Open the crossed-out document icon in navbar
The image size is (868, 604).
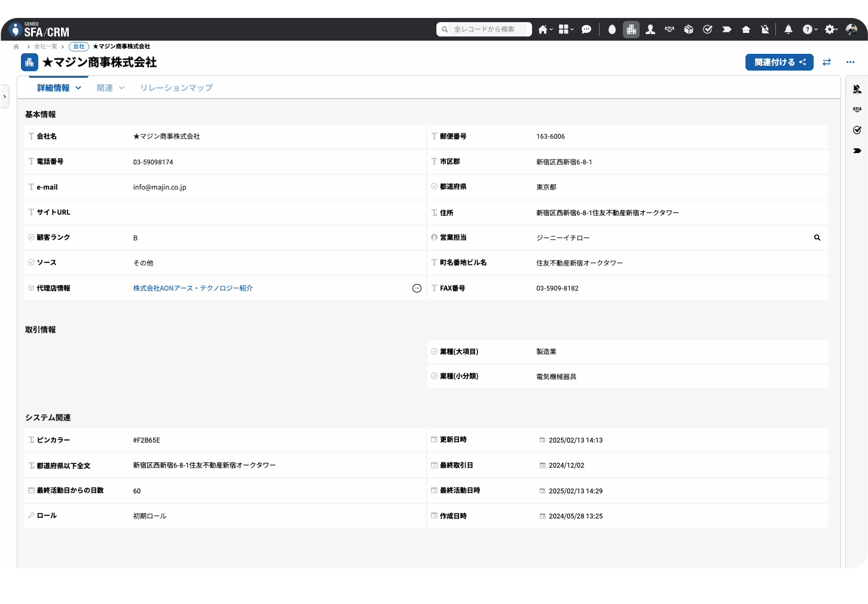(x=765, y=29)
